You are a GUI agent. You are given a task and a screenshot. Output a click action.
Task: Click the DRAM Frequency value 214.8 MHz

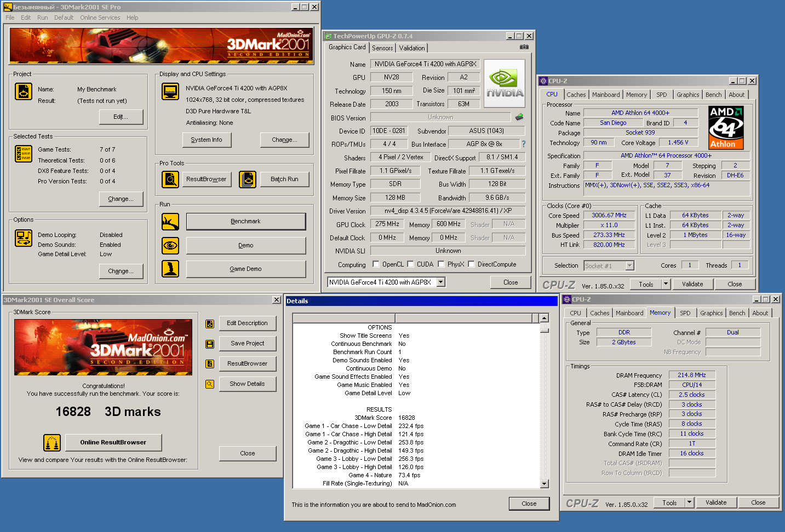[x=692, y=375]
